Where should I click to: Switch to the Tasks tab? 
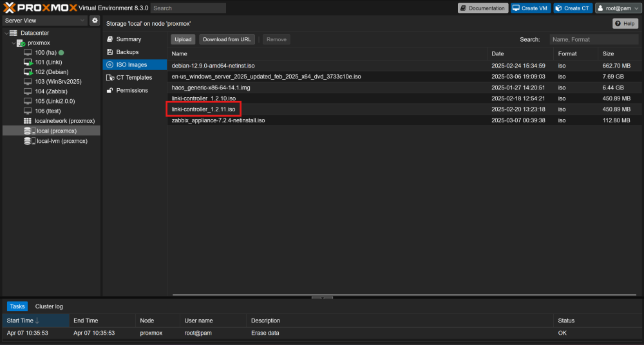[x=17, y=306]
